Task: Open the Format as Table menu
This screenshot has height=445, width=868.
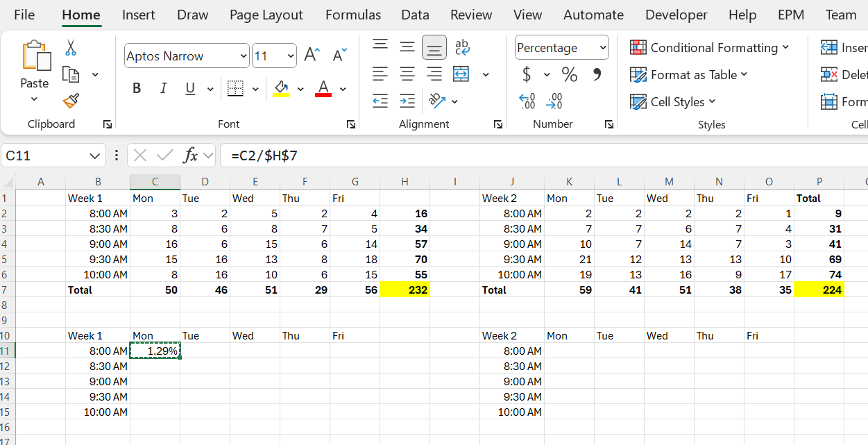Action: pyautogui.click(x=689, y=74)
